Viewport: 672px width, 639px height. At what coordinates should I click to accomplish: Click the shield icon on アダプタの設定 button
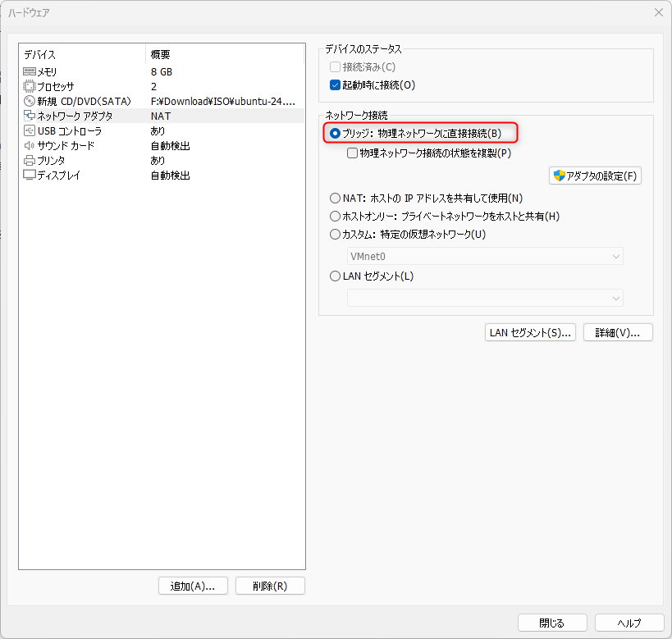[560, 176]
